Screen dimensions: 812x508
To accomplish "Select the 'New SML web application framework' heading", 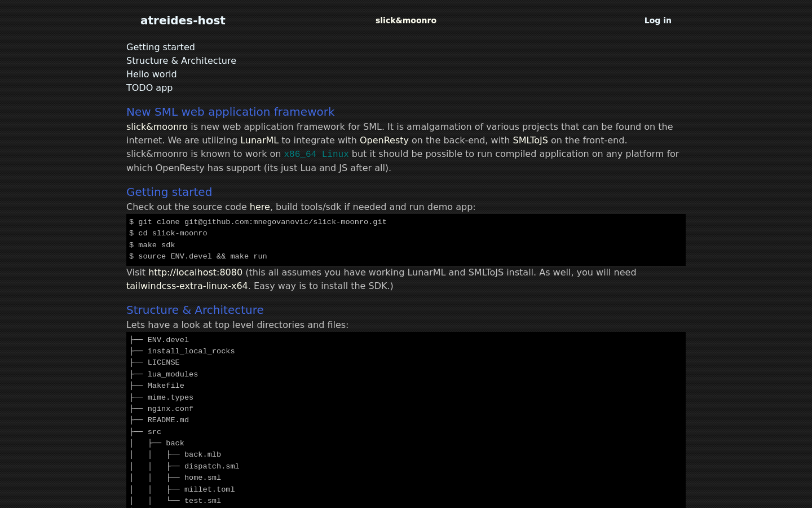I will click(x=230, y=112).
